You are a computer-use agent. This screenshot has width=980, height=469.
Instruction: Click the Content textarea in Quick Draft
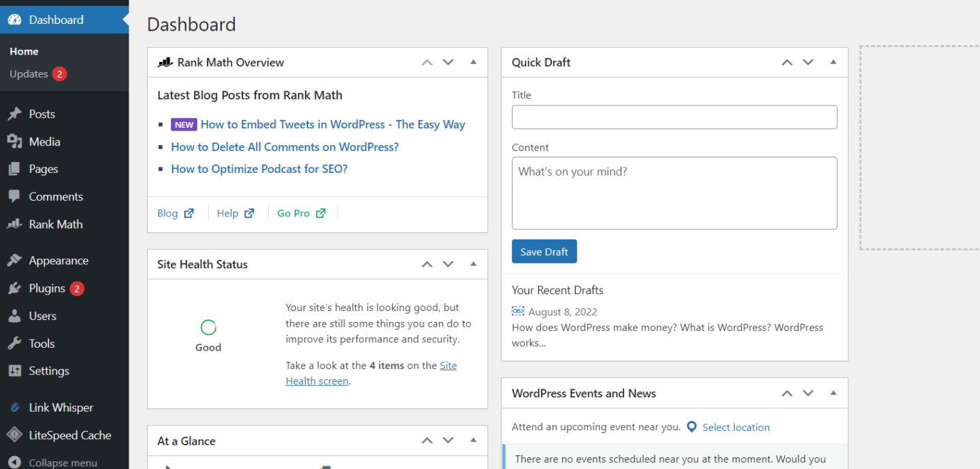pos(674,193)
